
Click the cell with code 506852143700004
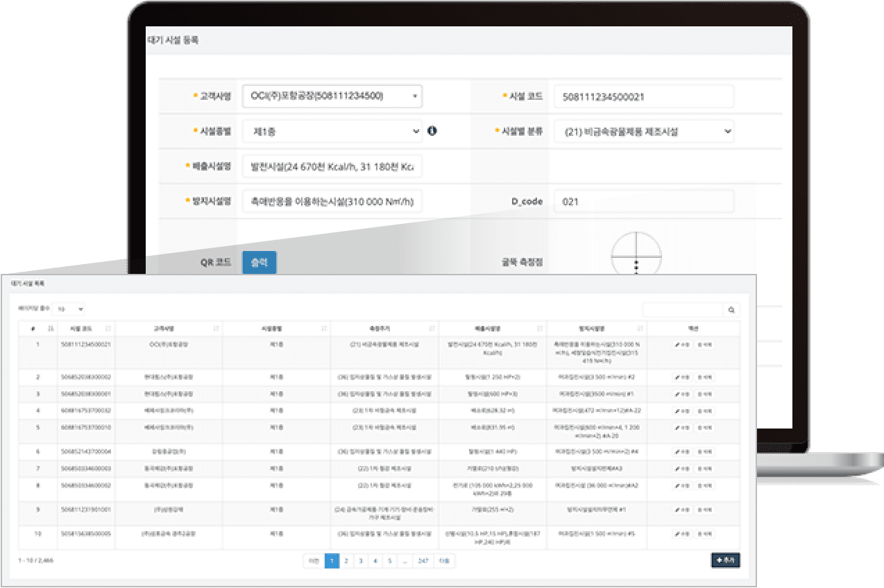86,451
